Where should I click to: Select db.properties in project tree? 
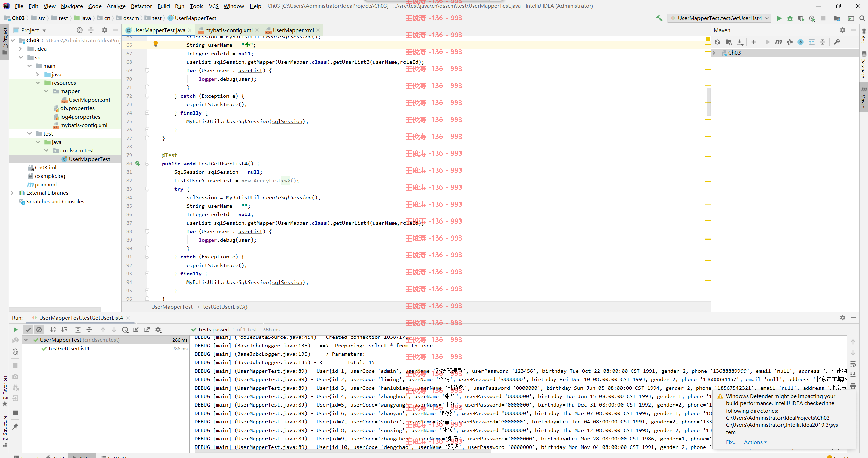[77, 108]
